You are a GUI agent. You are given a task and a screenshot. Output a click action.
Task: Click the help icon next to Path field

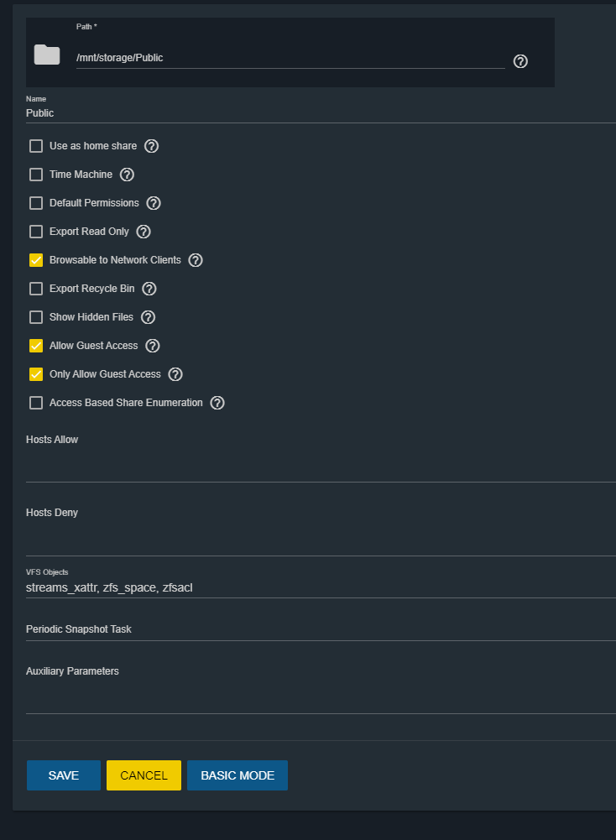coord(520,61)
